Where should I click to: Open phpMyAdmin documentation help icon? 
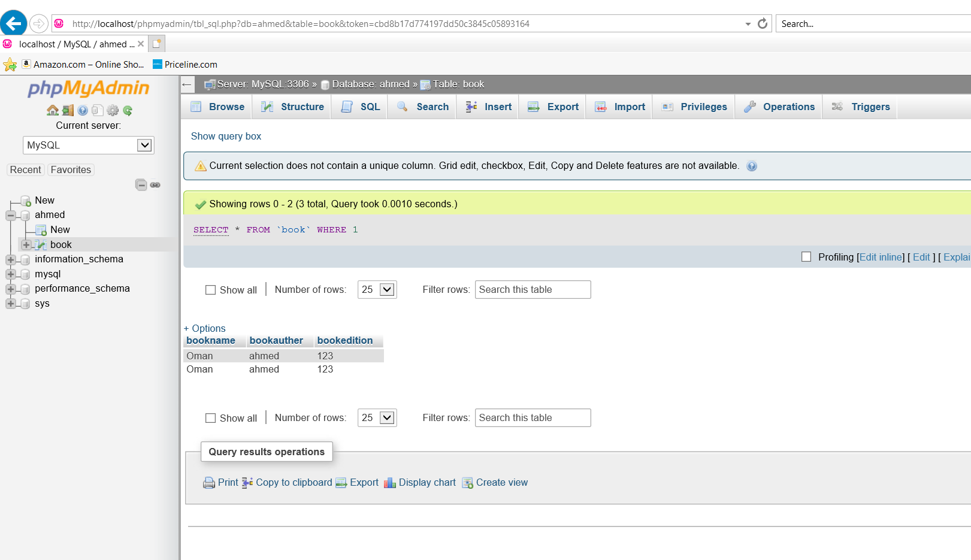[x=83, y=110]
